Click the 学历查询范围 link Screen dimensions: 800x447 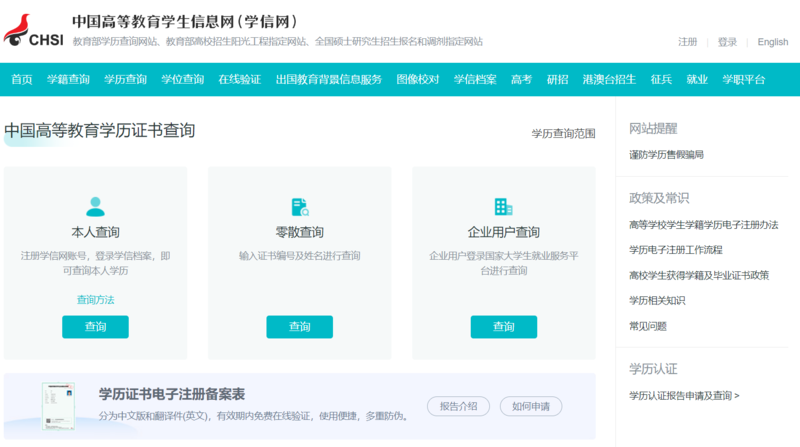(563, 133)
